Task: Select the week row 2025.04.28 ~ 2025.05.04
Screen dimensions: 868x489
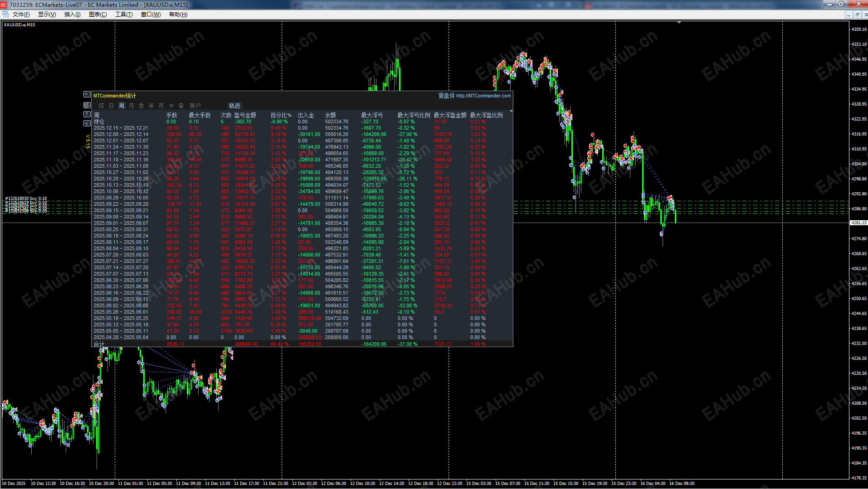Action: click(302, 337)
